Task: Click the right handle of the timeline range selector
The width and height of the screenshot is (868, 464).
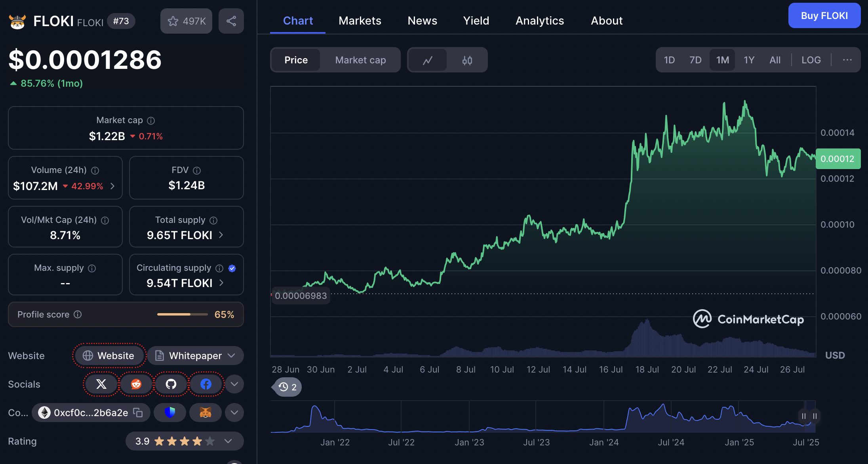Action: [815, 416]
